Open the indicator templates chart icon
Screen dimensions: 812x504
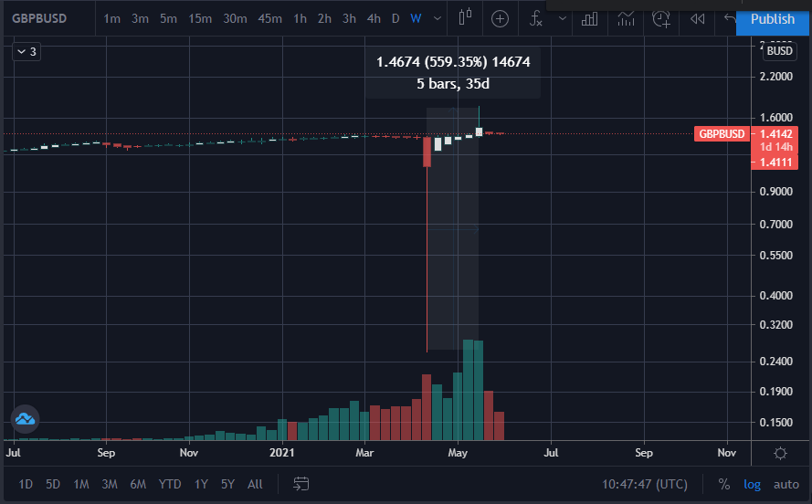point(626,19)
